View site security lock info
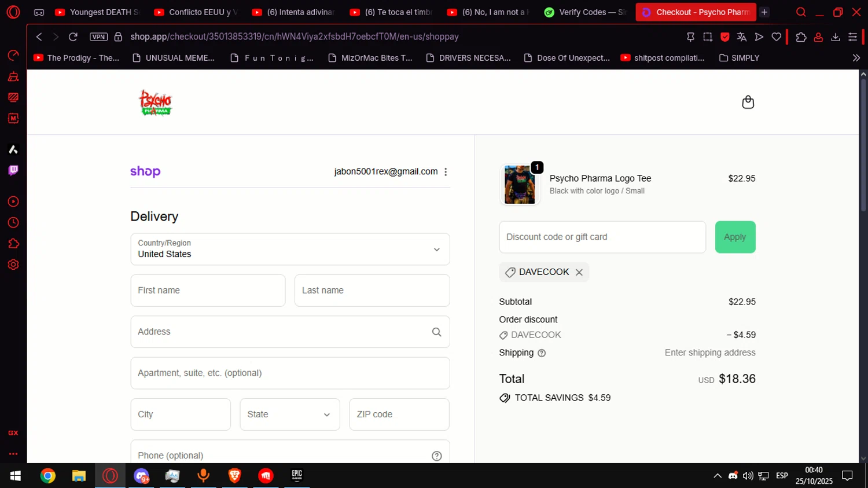This screenshot has width=868, height=488. pyautogui.click(x=118, y=36)
